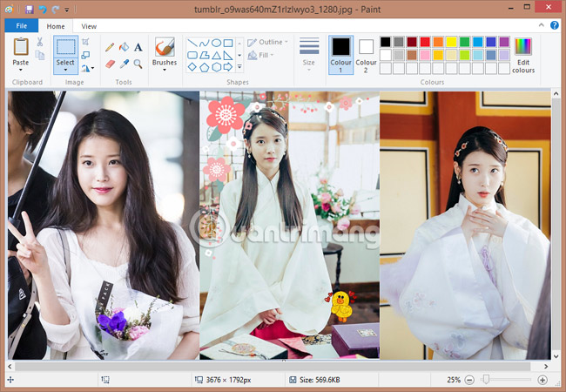Click the zoom out minus button
Screen dimensions: 566x392
tap(469, 380)
